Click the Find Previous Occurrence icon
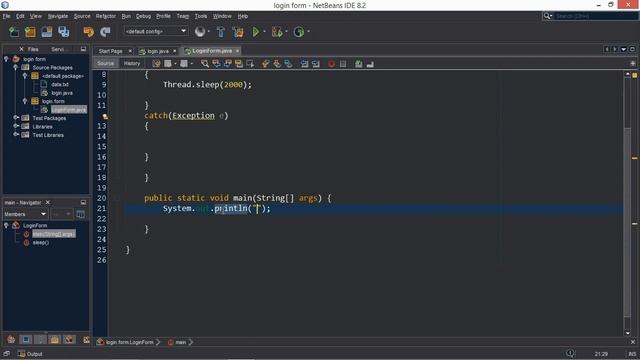 click(x=216, y=64)
